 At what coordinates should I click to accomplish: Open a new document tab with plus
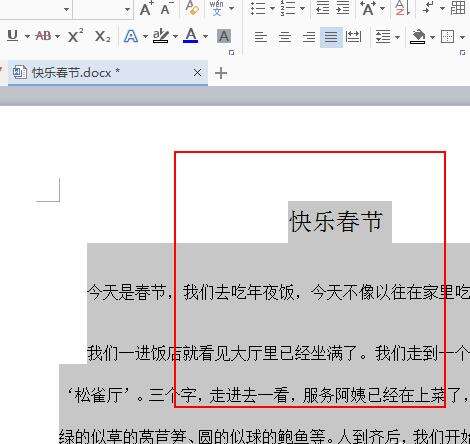pyautogui.click(x=221, y=73)
